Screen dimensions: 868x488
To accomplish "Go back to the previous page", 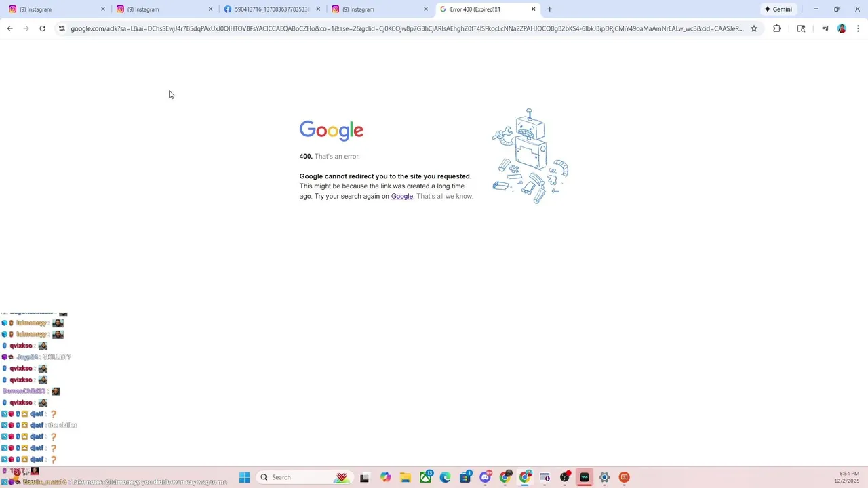I will (9, 28).
